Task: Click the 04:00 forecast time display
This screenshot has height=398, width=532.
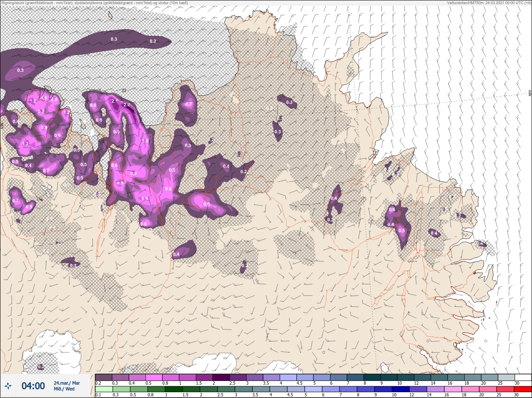Action: (33, 386)
